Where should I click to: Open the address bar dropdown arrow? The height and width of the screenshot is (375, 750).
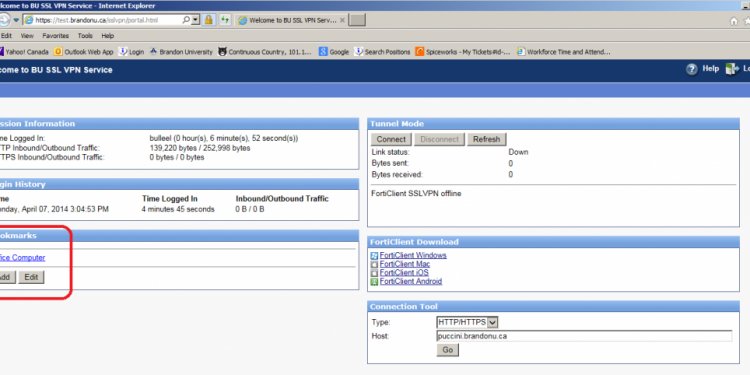196,21
